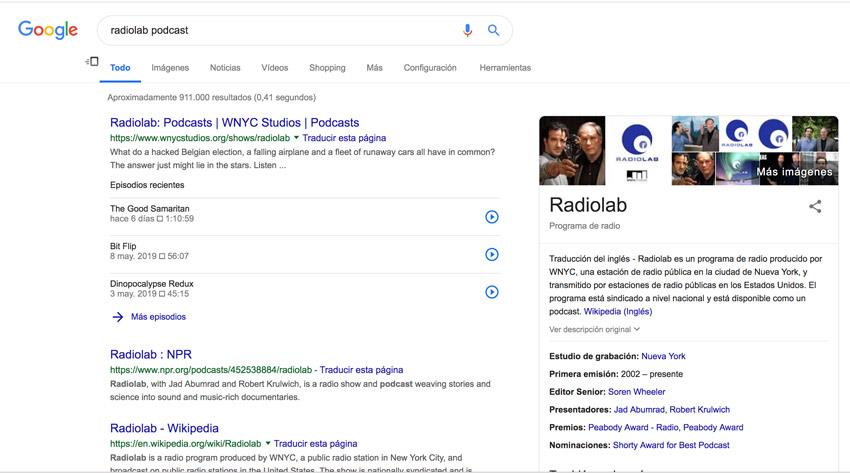Expand Ver descripción original
850x473 pixels.
tap(595, 329)
